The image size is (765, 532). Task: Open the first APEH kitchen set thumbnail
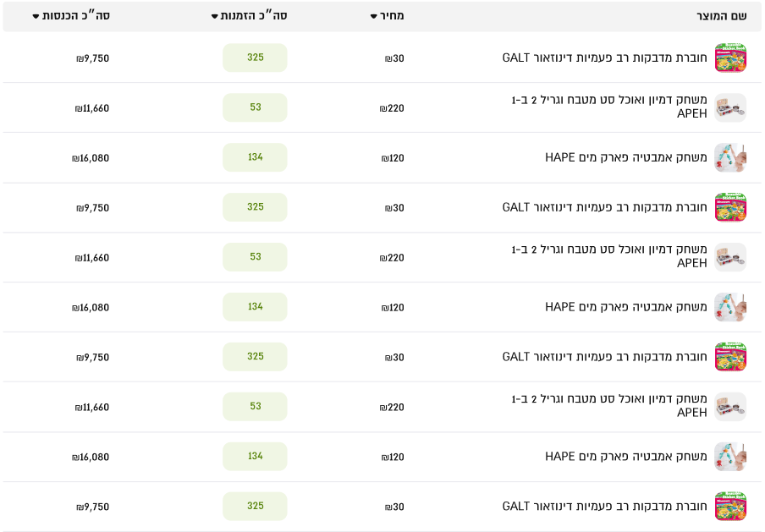730,107
